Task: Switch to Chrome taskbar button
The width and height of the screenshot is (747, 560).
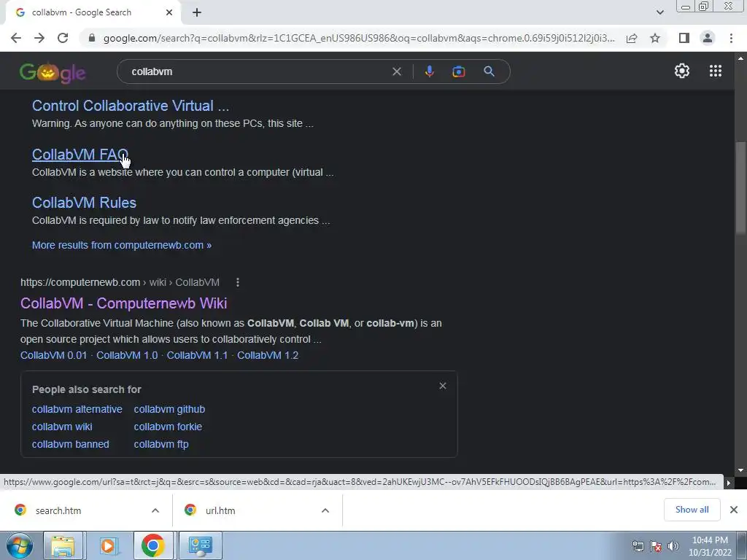Action: click(x=153, y=545)
